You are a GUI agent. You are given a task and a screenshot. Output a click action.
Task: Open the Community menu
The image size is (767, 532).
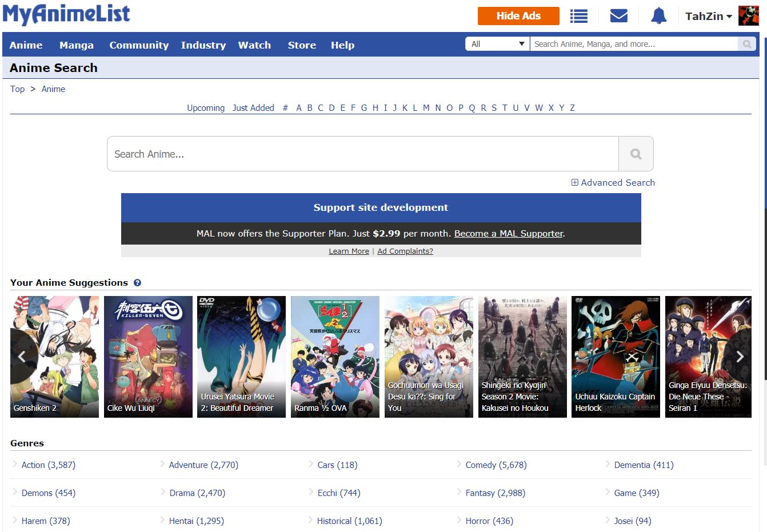tap(139, 45)
